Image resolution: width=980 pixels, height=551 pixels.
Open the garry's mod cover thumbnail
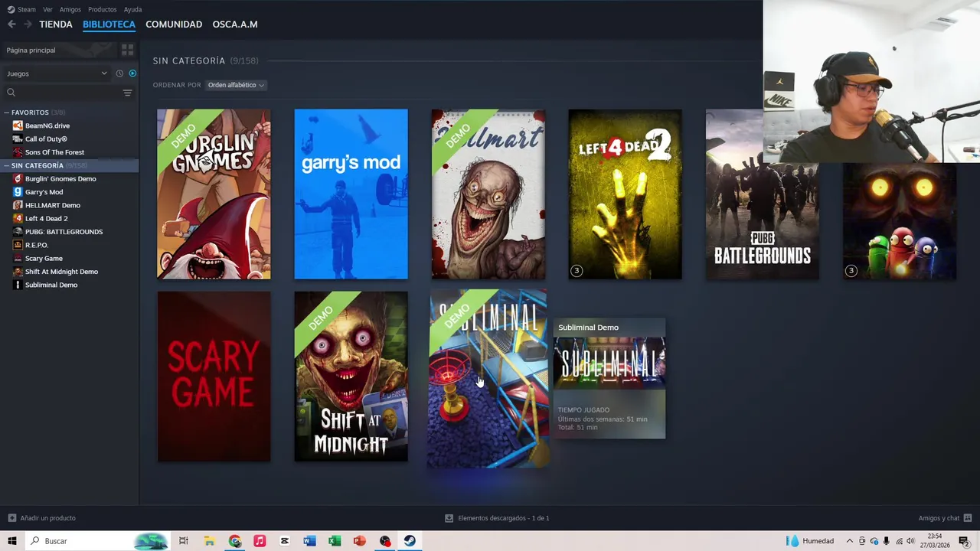(351, 194)
